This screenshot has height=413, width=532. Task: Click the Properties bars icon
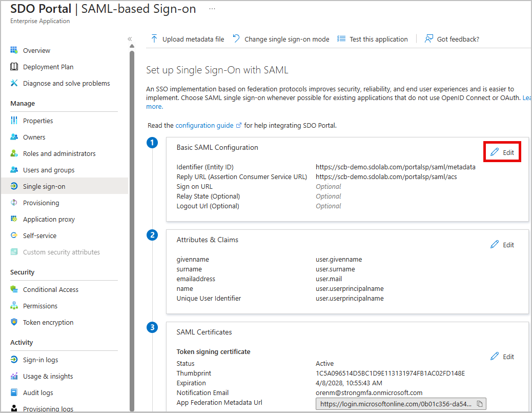click(14, 120)
